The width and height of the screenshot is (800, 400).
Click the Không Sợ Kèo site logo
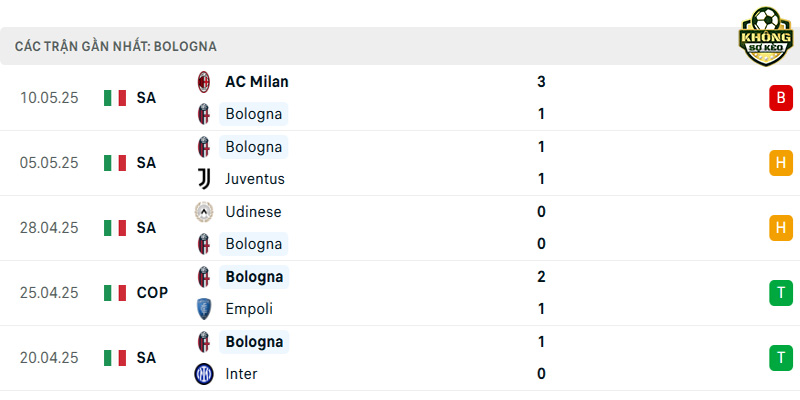tap(766, 36)
